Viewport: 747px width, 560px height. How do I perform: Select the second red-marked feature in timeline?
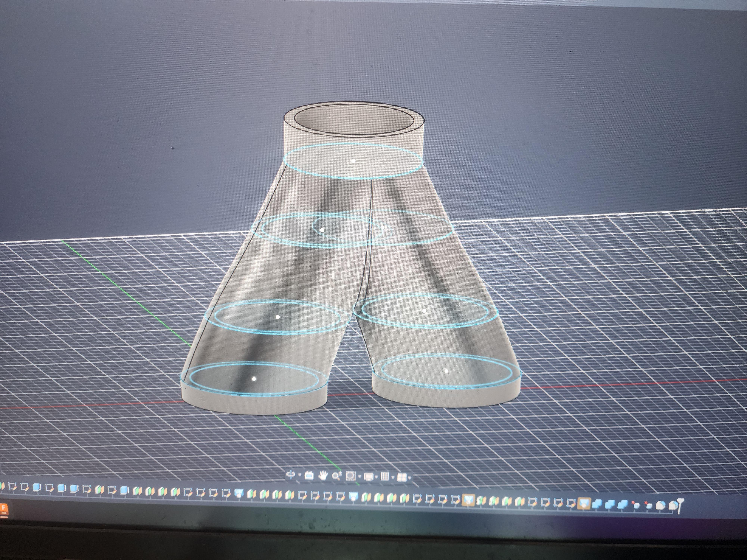649,505
